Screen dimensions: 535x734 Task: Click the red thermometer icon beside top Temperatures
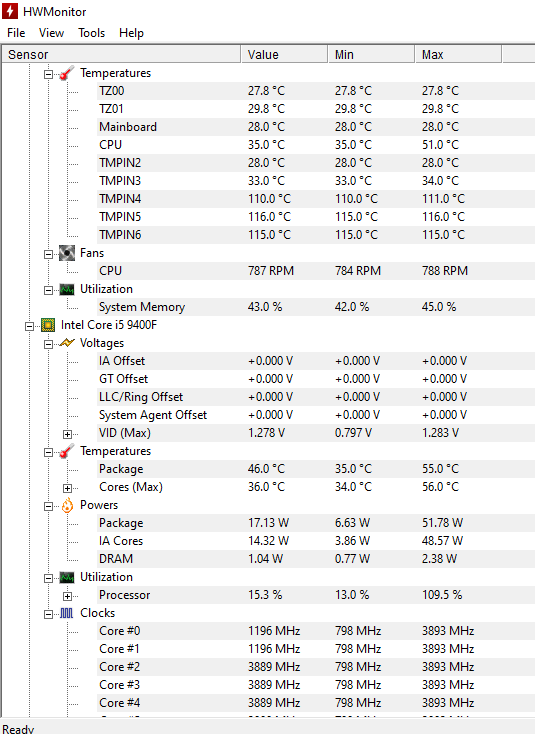pyautogui.click(x=67, y=73)
